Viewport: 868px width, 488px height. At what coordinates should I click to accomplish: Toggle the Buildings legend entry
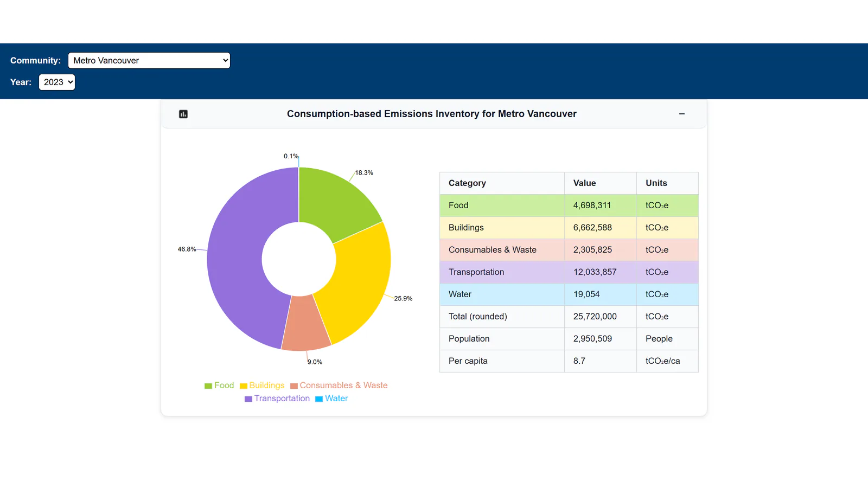[x=262, y=386]
